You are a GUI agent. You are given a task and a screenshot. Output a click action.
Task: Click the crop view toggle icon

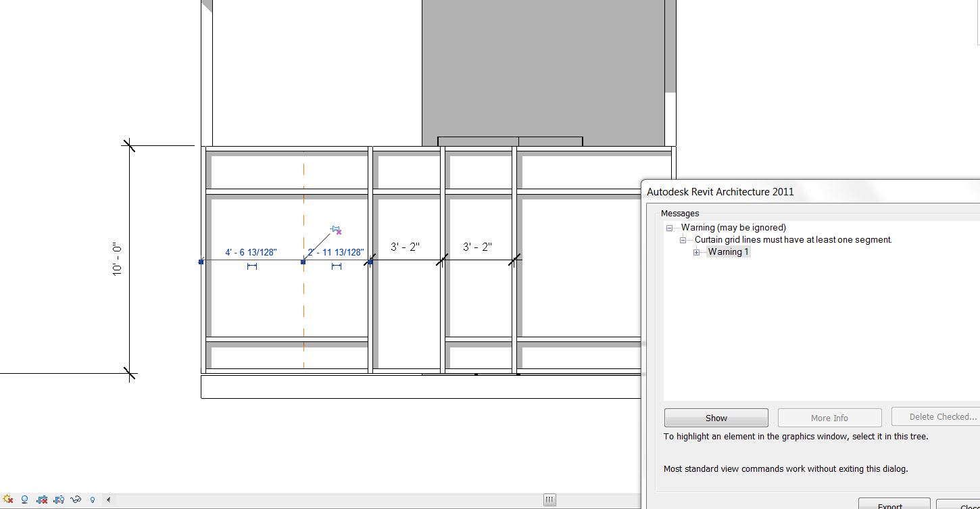(x=42, y=500)
